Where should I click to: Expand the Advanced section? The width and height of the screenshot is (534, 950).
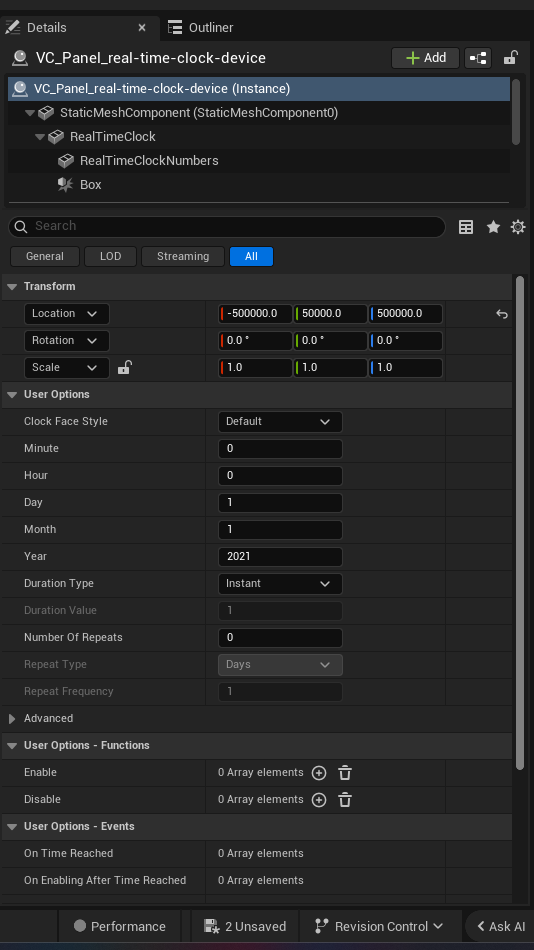pos(12,719)
